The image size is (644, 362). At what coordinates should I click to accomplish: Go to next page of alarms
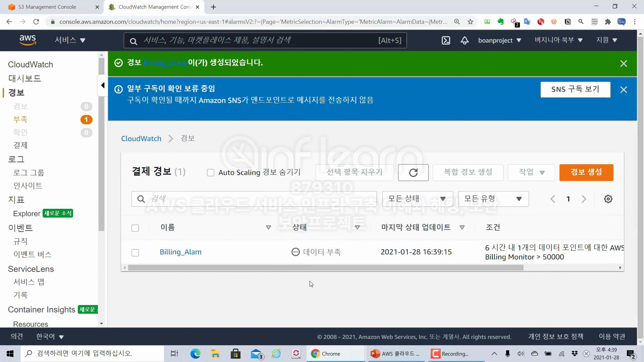pos(584,199)
